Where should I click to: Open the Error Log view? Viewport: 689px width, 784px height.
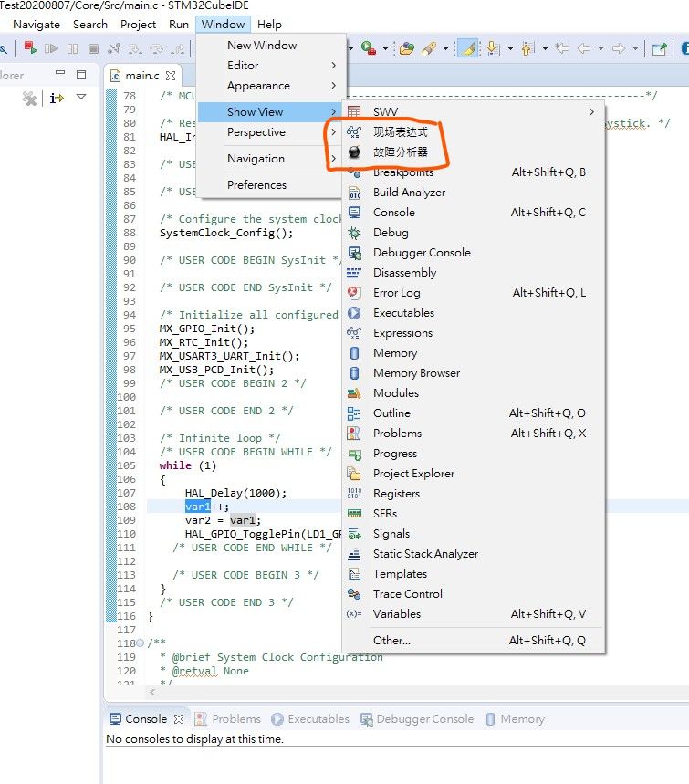(473, 292)
